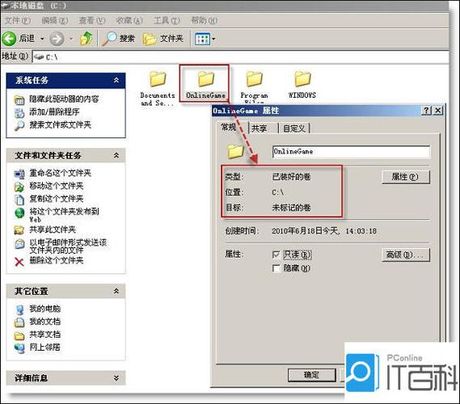Screen dimensions: 460x404
Task: Click the 确定 (OK) button
Action: [x=312, y=375]
